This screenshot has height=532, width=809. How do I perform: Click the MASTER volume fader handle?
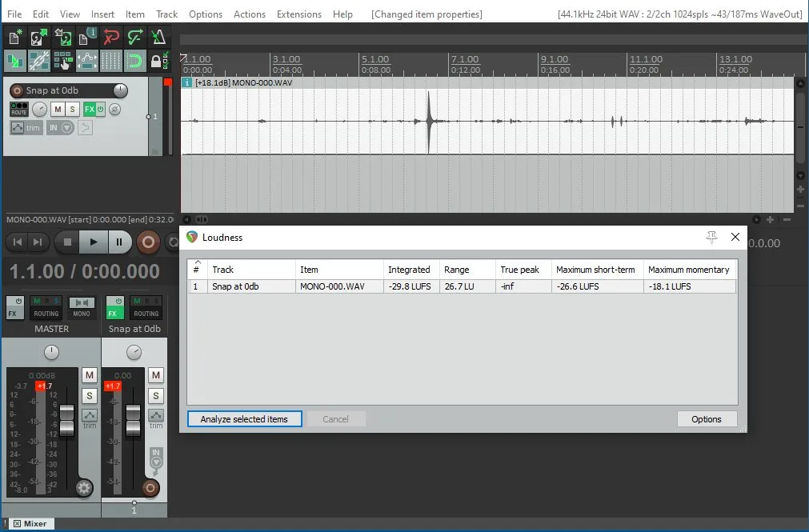66,419
